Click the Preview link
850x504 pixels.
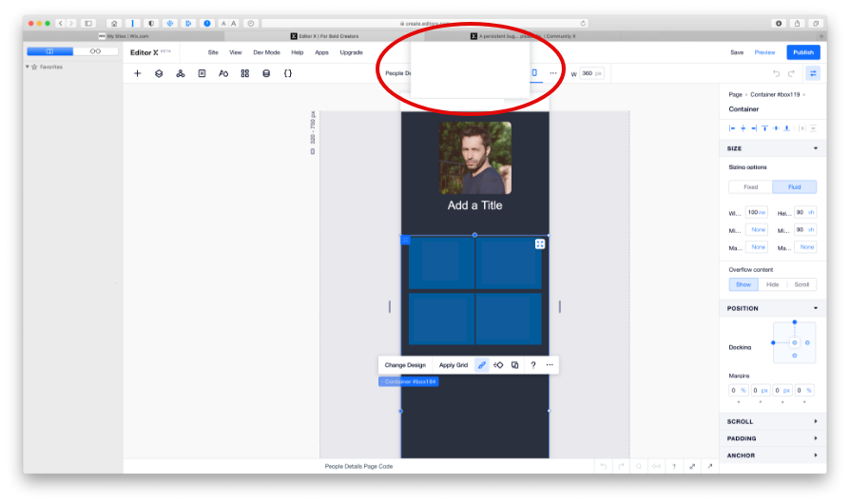(x=764, y=52)
